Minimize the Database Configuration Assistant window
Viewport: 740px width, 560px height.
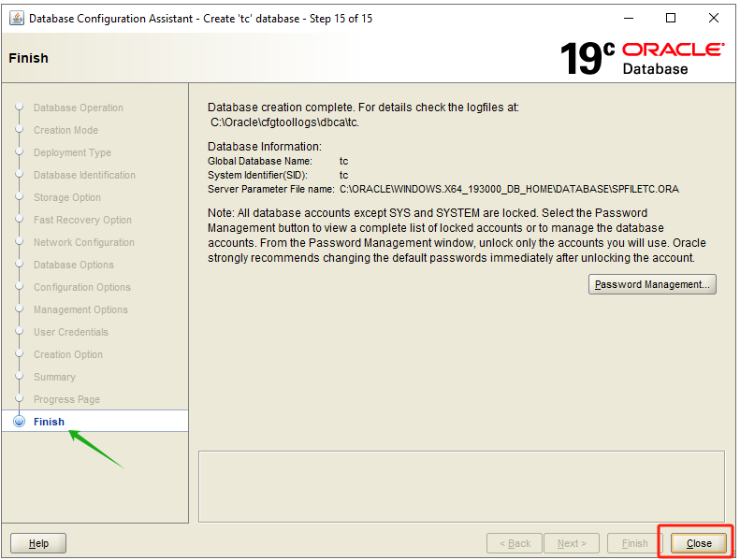(628, 19)
